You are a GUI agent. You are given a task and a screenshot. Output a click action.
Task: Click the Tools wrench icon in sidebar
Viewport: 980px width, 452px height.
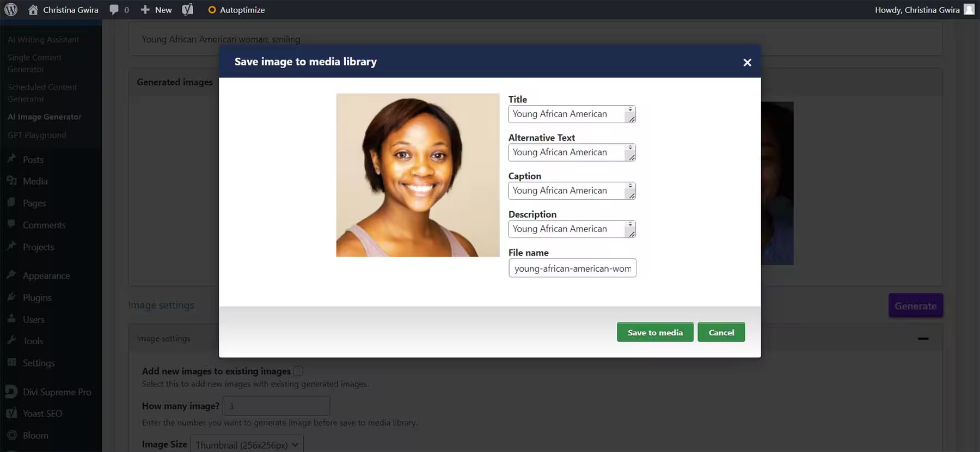11,340
